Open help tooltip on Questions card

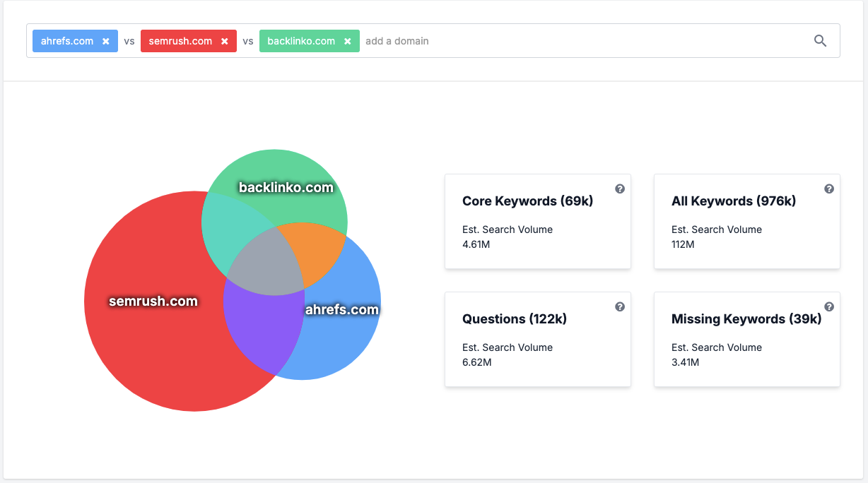pos(620,306)
